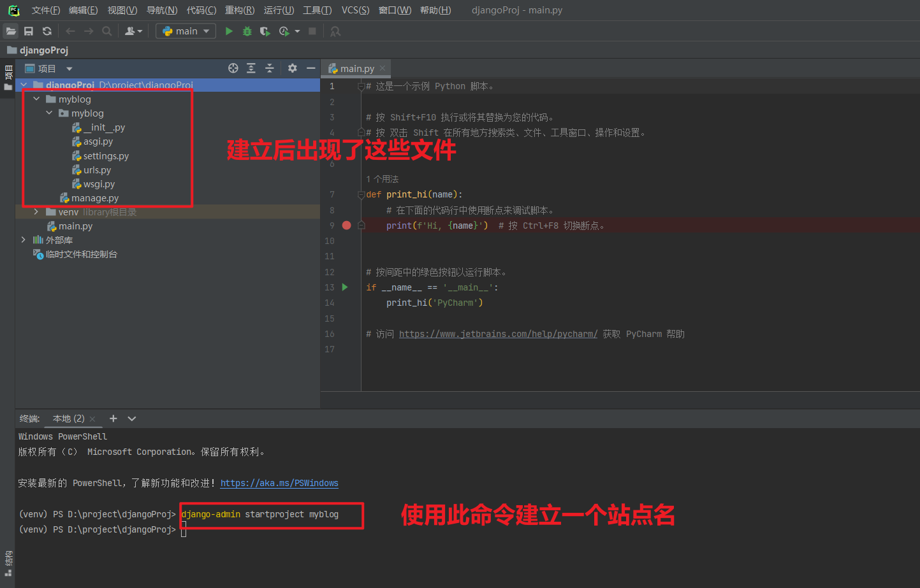920x588 pixels.
Task: Open the main run configuration dropdown
Action: tap(186, 31)
